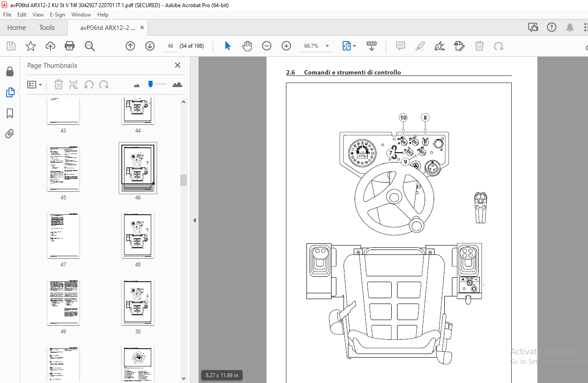Select page 48 thumbnail
588x383 pixels.
click(138, 235)
